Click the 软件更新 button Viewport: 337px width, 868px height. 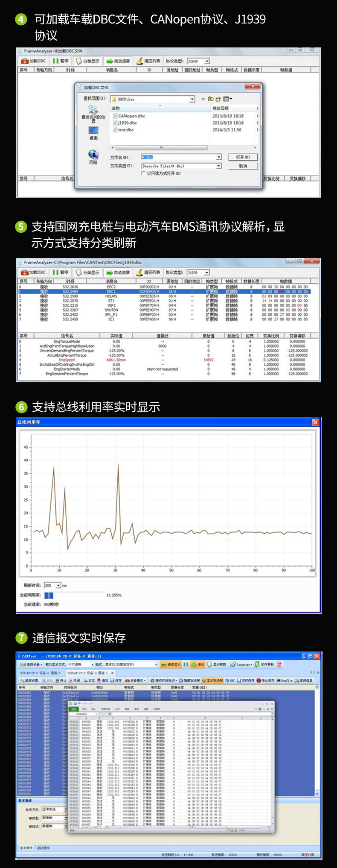click(x=265, y=664)
